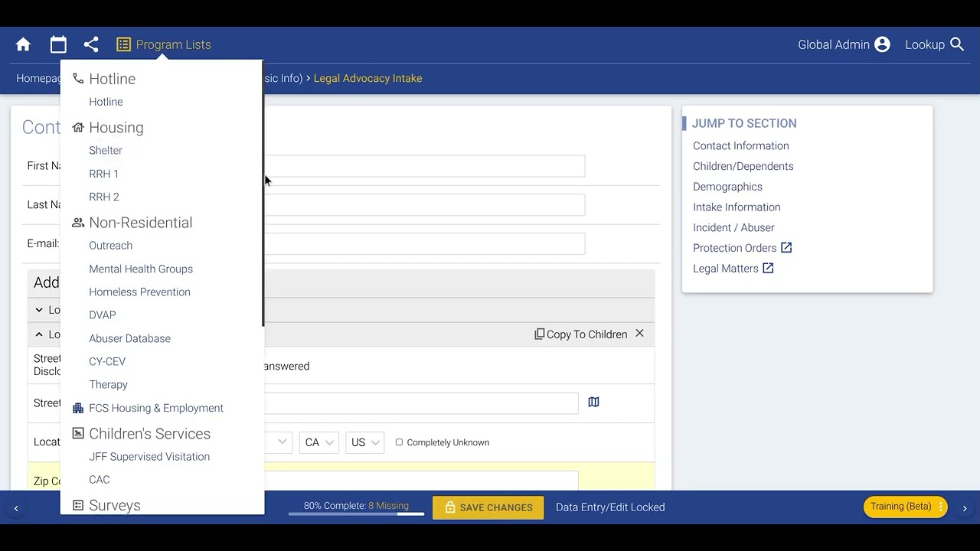980x551 pixels.
Task: Click the Hotline phone icon heading
Action: pyautogui.click(x=78, y=79)
